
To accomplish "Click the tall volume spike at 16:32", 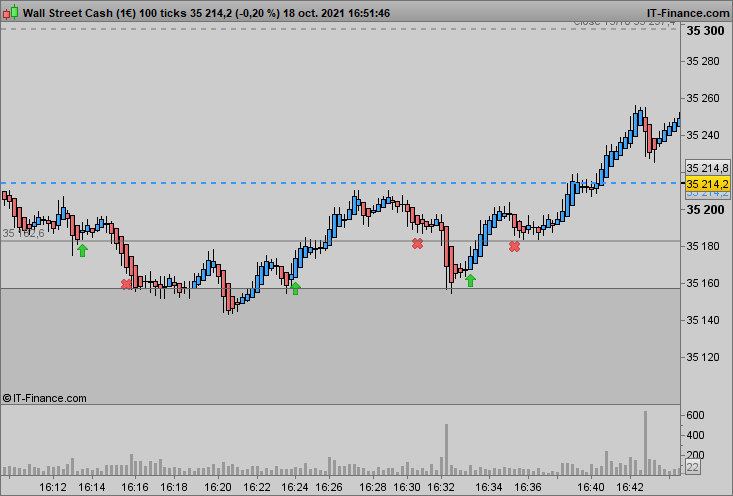I will coord(446,450).
